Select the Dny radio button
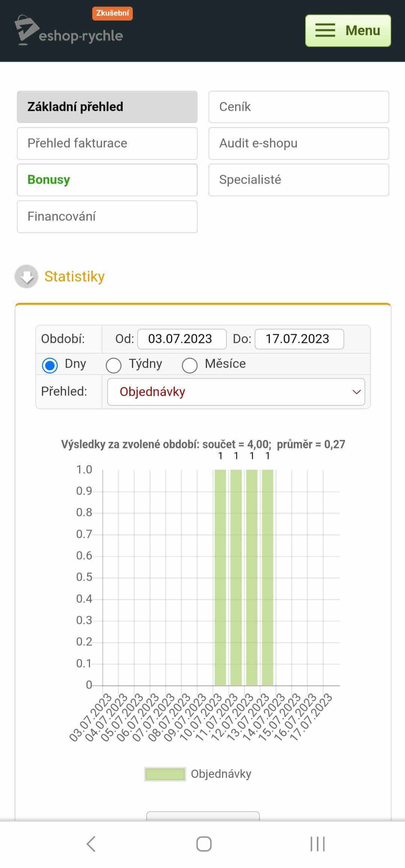 coord(50,365)
